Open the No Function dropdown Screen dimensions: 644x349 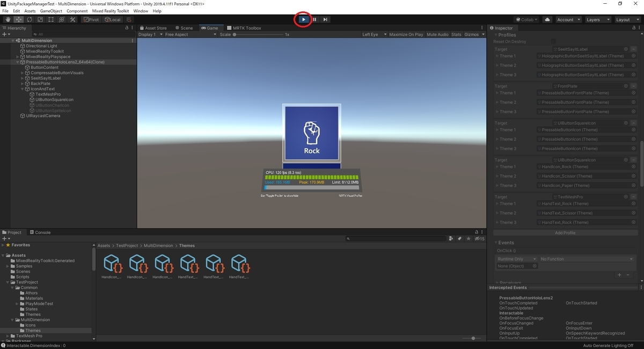[x=587, y=259]
